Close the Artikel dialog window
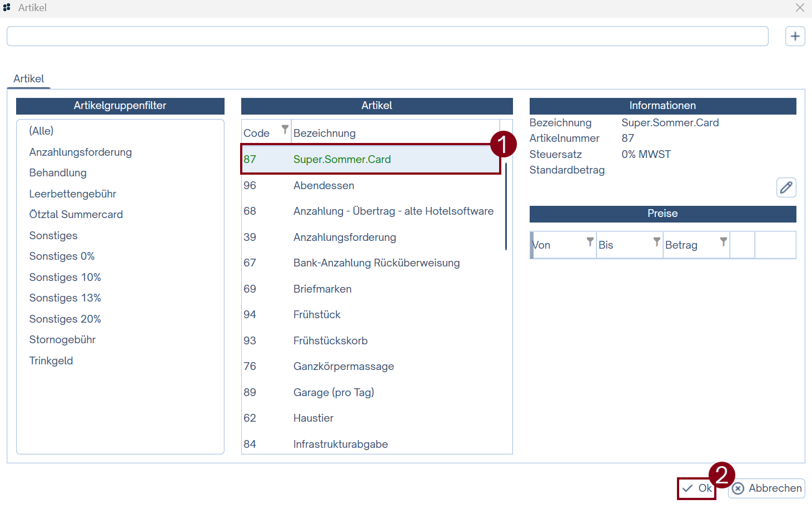Viewport: 812px width, 509px height. (x=800, y=8)
